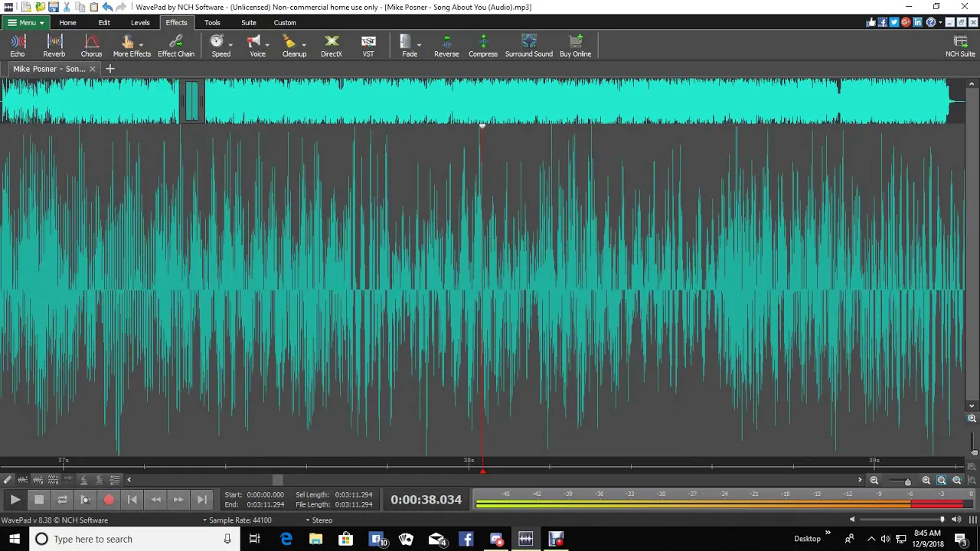Open the Menu dropdown
Screen dimensions: 980x551
pyautogui.click(x=25, y=23)
